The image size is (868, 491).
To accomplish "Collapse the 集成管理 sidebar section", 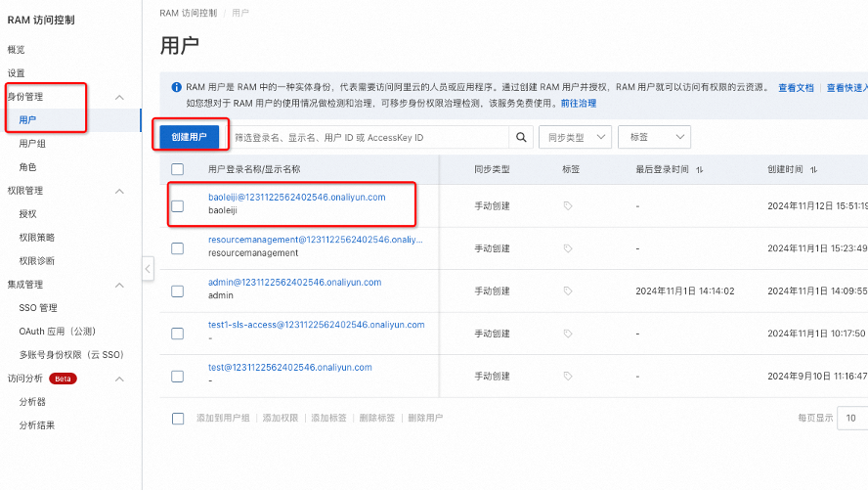I will tap(119, 286).
